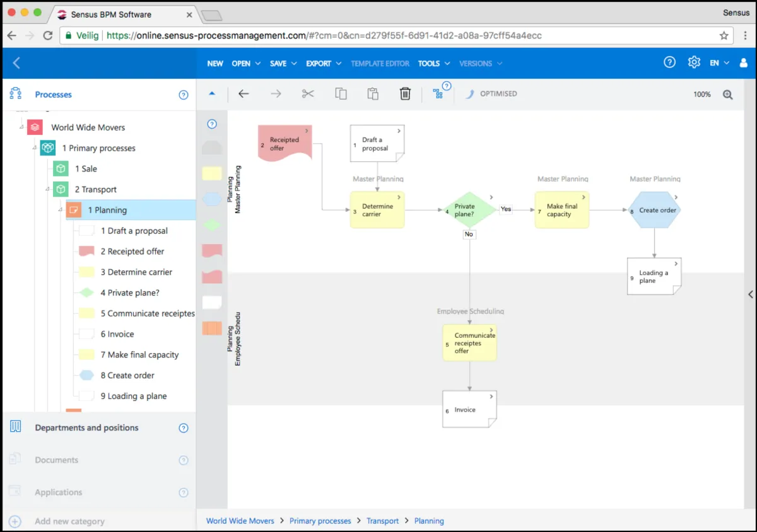The width and height of the screenshot is (757, 532).
Task: Click the redo forward arrow in toolbar
Action: [276, 94]
